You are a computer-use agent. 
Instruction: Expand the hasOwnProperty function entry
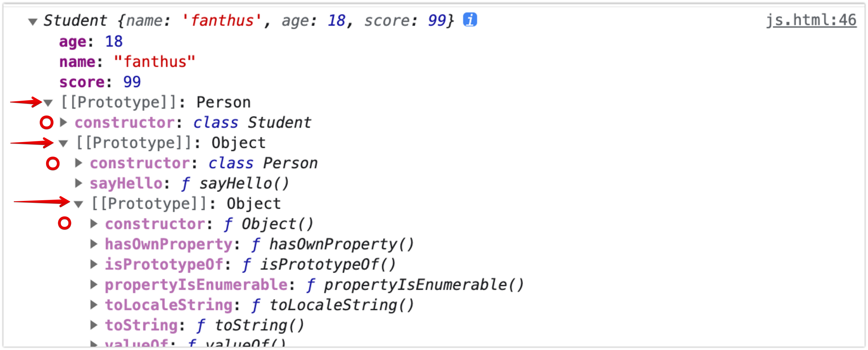(x=94, y=244)
